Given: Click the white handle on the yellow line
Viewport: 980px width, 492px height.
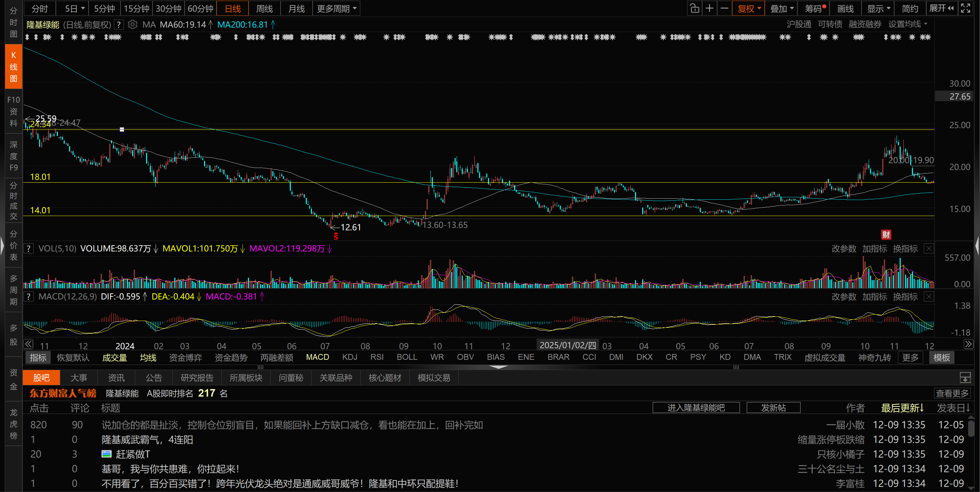Looking at the screenshot, I should point(122,129).
